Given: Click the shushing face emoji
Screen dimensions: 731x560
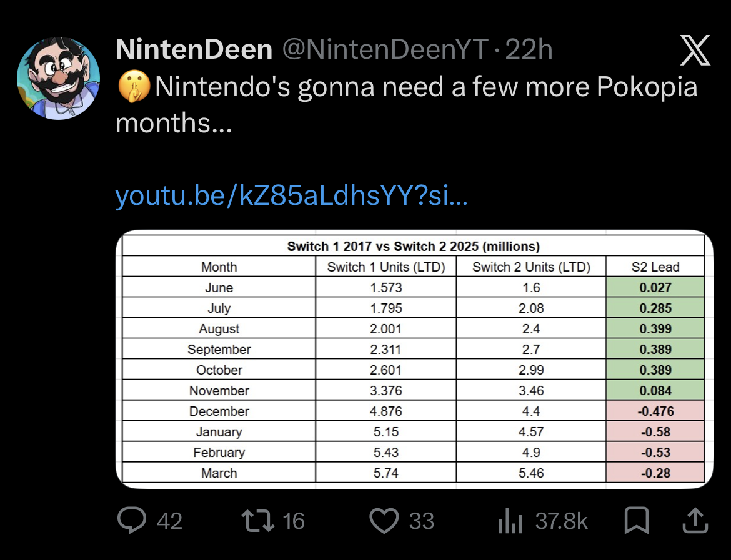Looking at the screenshot, I should [x=133, y=87].
